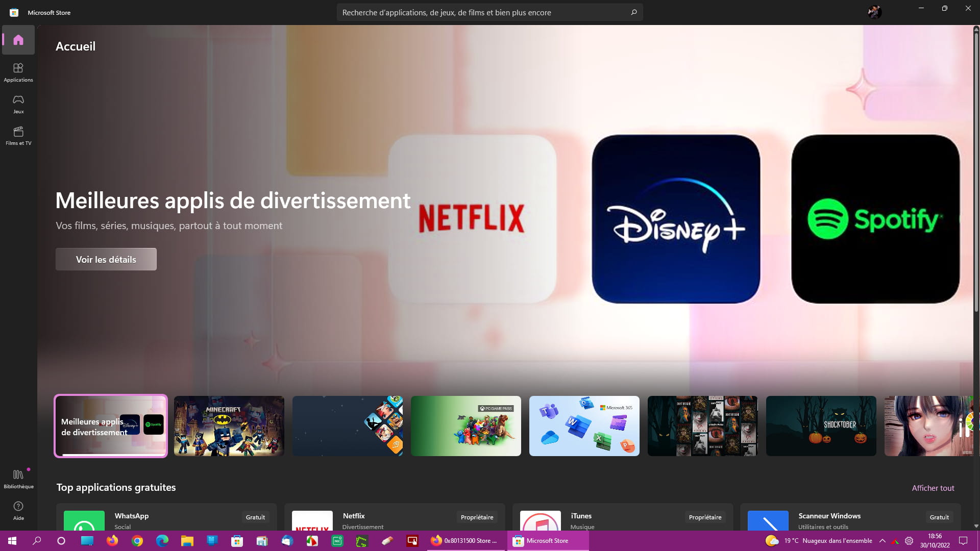Select the Minecraft Batman carousel thumbnail
This screenshot has height=551, width=980.
point(229,426)
